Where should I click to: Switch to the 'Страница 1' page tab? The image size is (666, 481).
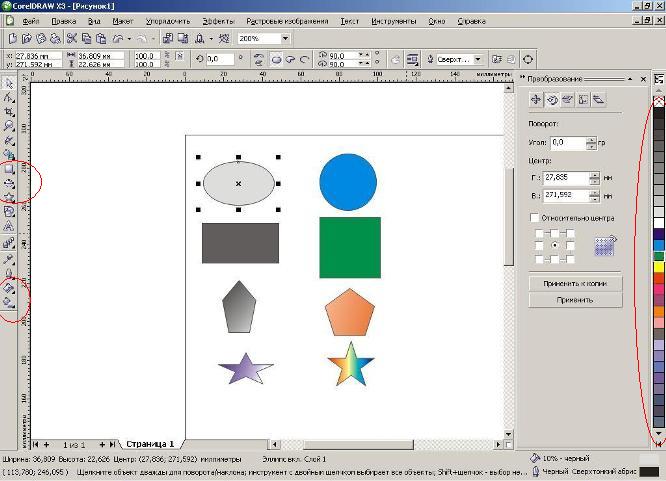pos(150,444)
